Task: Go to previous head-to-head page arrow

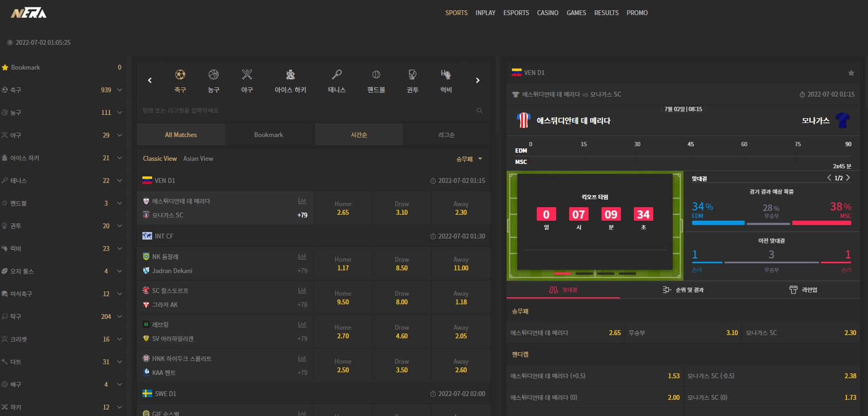Action: point(829,178)
